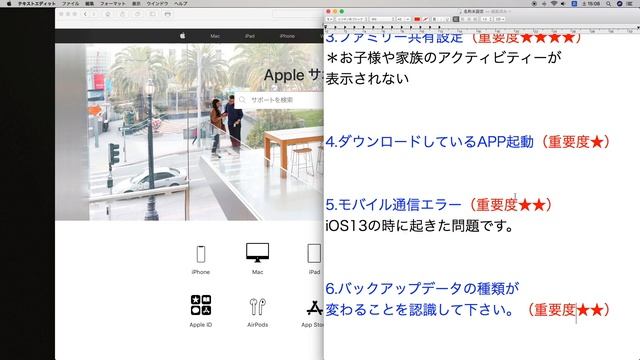The width and height of the screenshot is (640, 360).
Task: Click the Apple logo on the website navbar
Action: (182, 36)
